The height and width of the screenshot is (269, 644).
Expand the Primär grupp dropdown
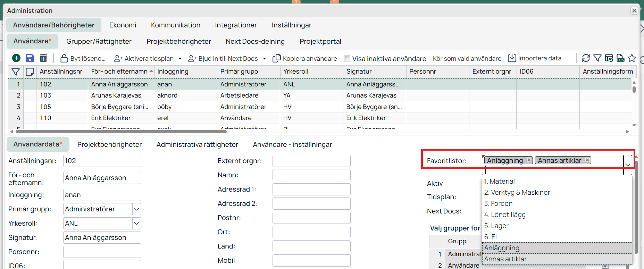(x=137, y=209)
